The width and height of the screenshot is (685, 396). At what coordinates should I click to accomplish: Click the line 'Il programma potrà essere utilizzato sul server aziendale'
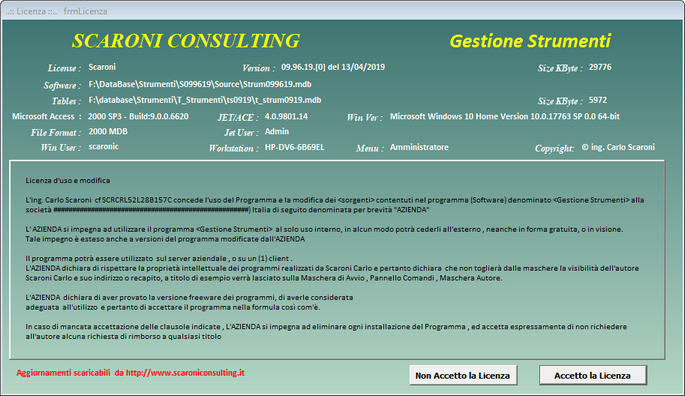point(159,258)
